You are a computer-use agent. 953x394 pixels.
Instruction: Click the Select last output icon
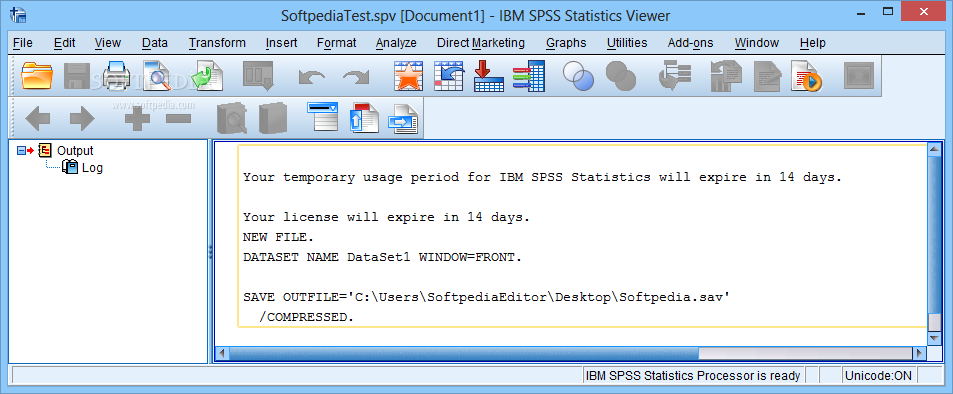click(675, 76)
